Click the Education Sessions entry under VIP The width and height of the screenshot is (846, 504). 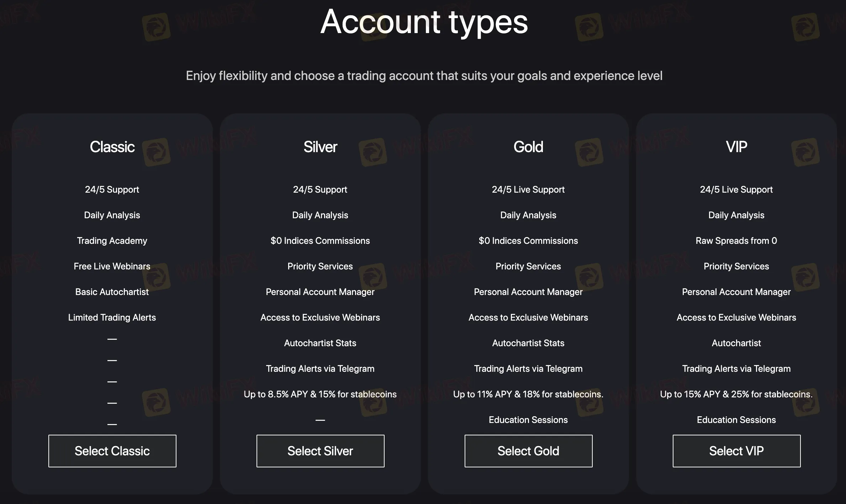click(736, 420)
